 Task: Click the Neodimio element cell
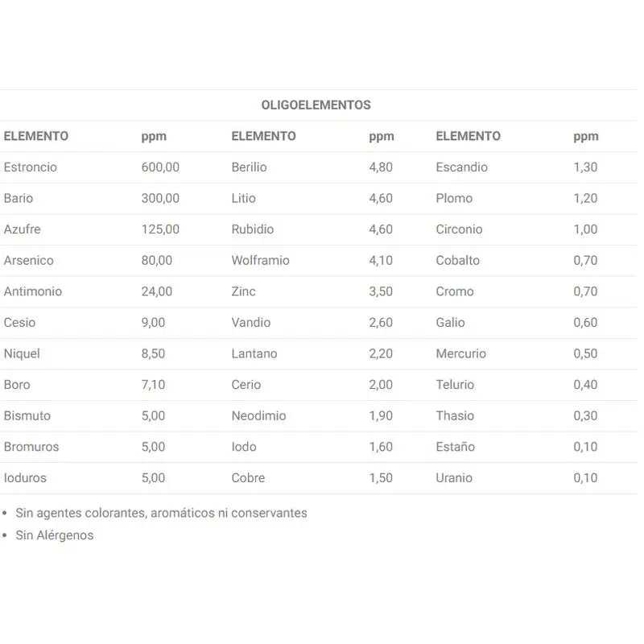pyautogui.click(x=258, y=415)
